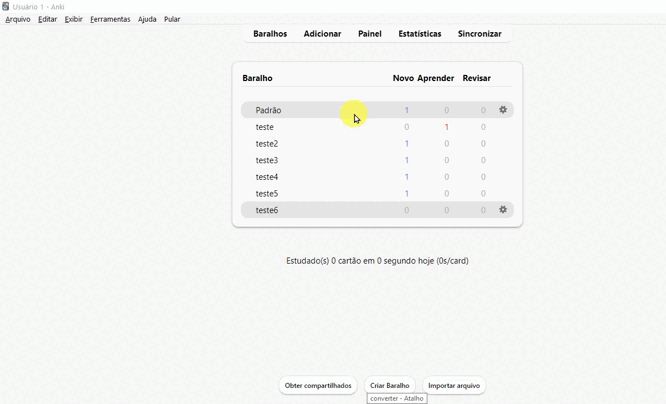Go to Baralhos view

[x=270, y=34]
